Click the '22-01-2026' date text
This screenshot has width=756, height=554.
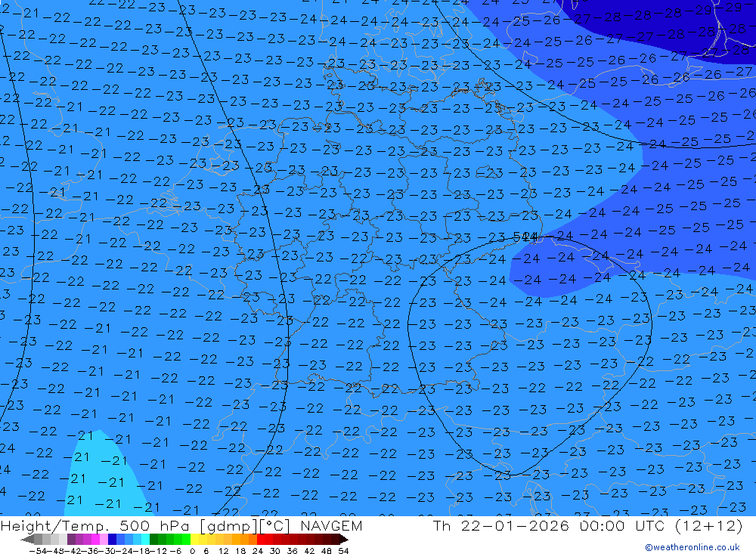[x=515, y=526]
